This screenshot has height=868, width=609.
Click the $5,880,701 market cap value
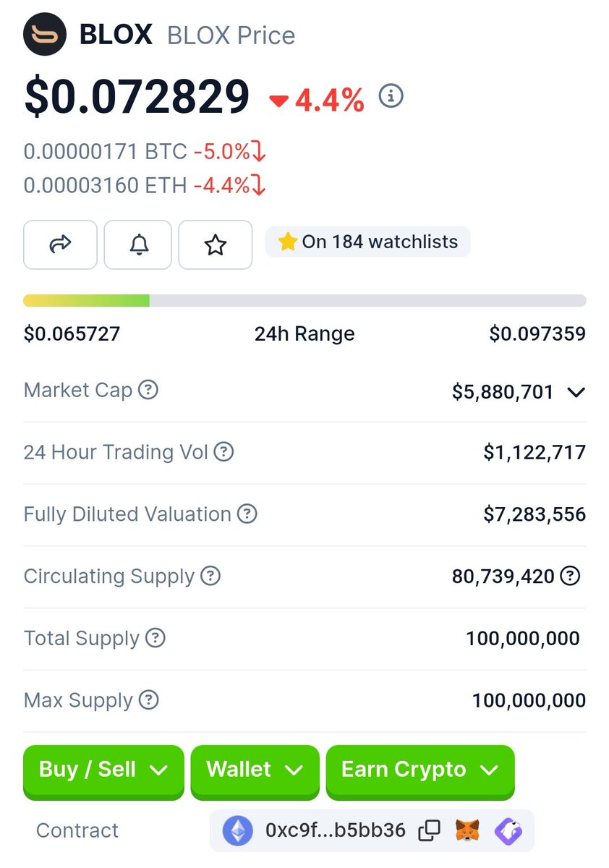503,392
